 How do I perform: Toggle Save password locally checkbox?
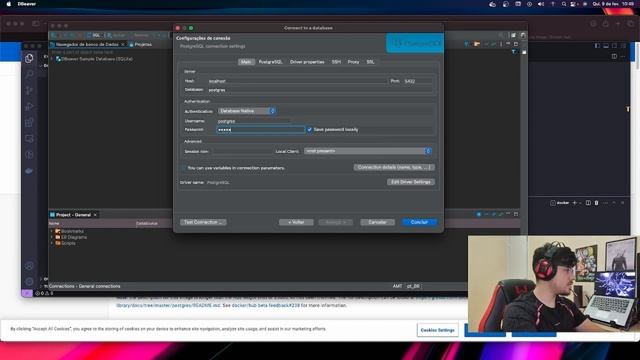[x=309, y=130]
